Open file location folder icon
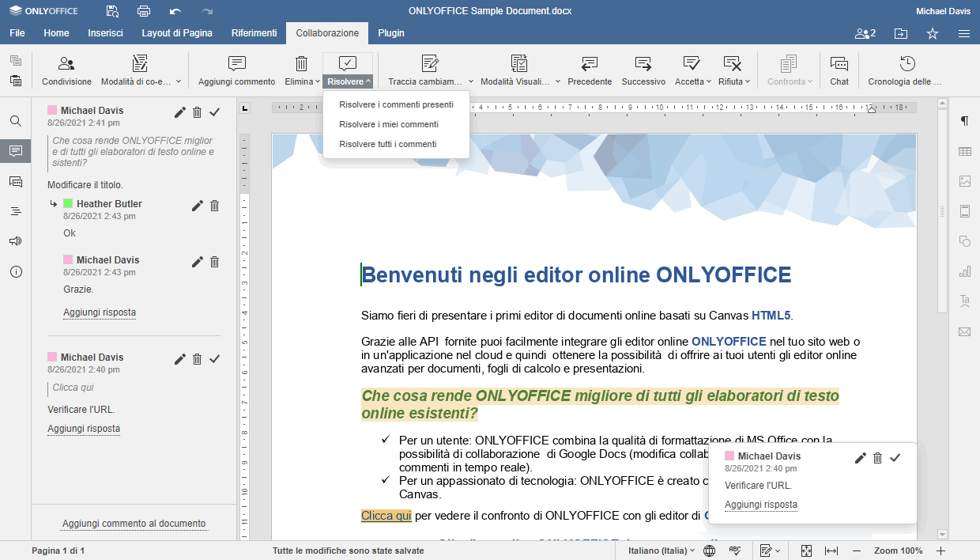Viewport: 980px width, 560px height. click(901, 33)
